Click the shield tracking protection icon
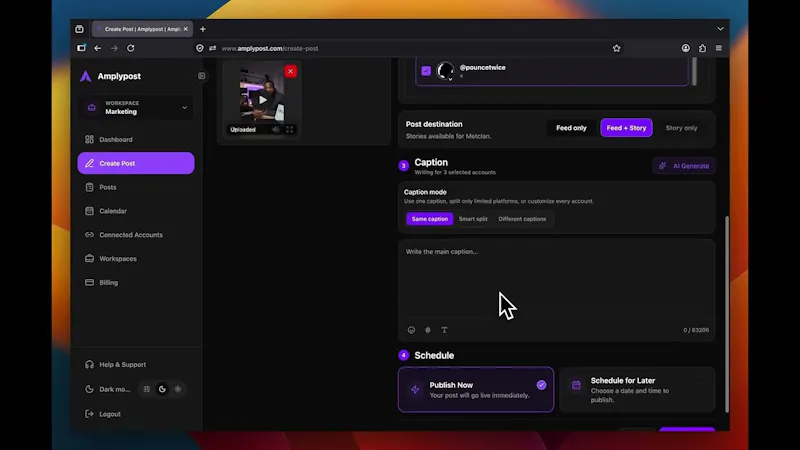This screenshot has height=450, width=800. click(199, 48)
